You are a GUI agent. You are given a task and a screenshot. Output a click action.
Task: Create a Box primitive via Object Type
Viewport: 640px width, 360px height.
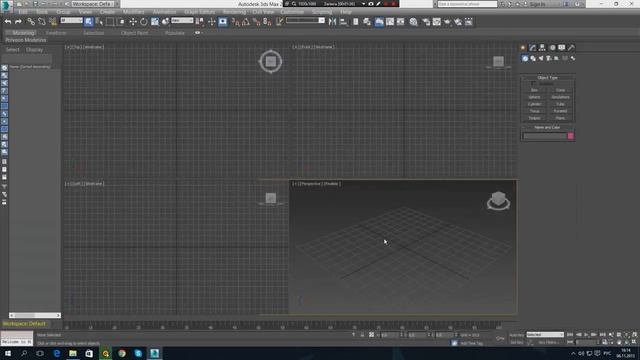pos(534,90)
